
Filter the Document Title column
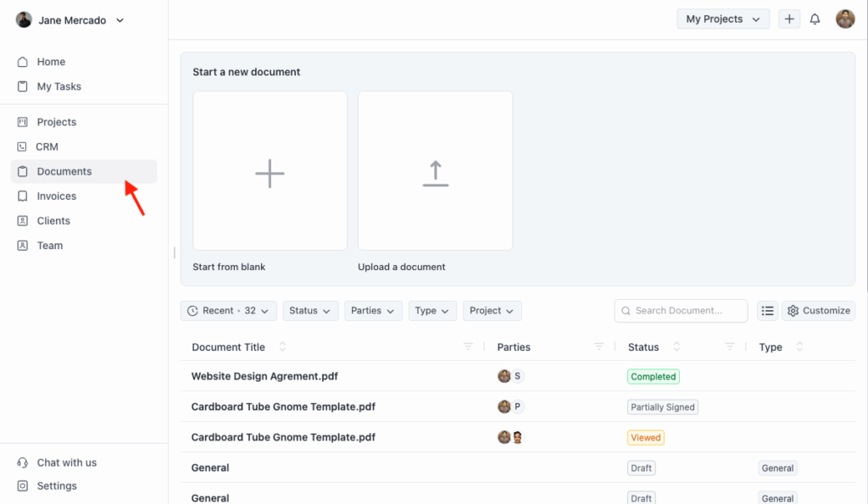pyautogui.click(x=468, y=347)
